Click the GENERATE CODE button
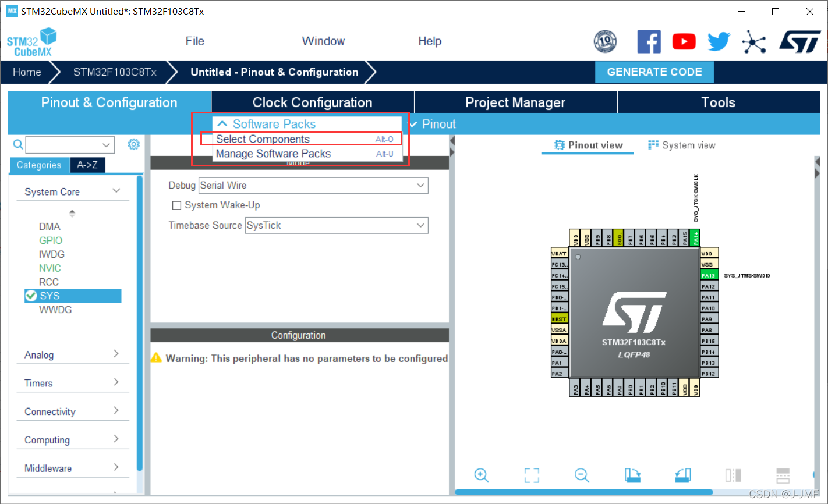This screenshot has width=828, height=504. tap(654, 72)
